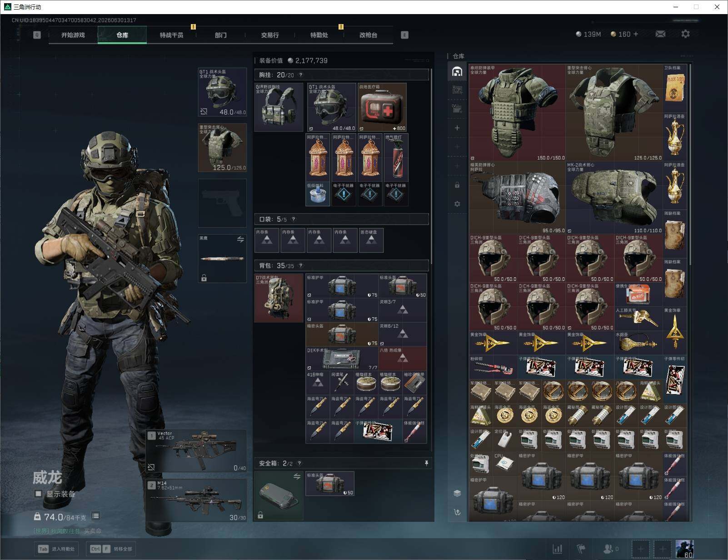Click the warehouse stack-sort layers icon
This screenshot has width=728, height=560.
point(457,493)
